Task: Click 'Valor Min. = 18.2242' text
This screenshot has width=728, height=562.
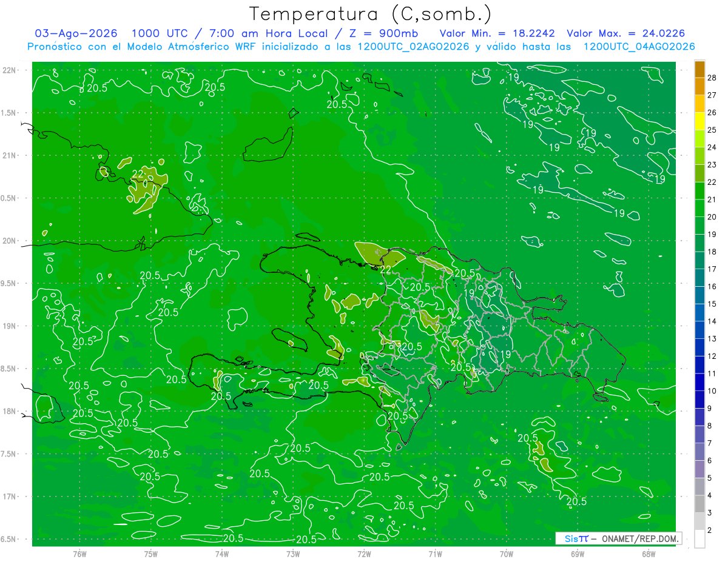Action: [499, 33]
